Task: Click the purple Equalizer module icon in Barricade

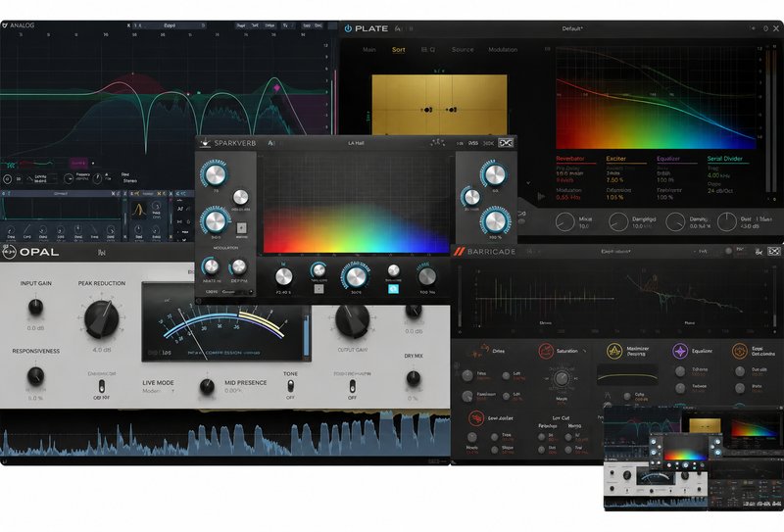Action: [680, 351]
